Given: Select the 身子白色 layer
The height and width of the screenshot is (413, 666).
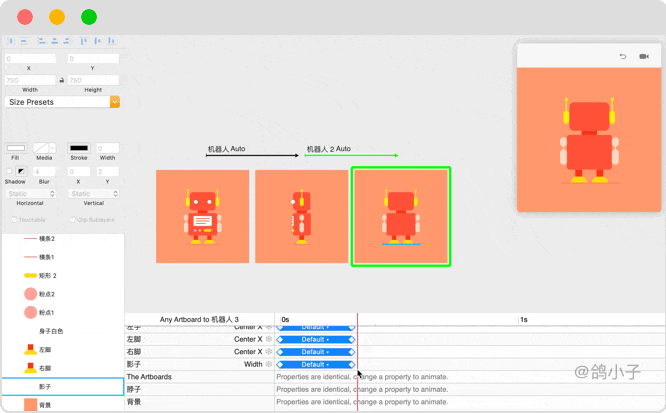Looking at the screenshot, I should (63, 331).
